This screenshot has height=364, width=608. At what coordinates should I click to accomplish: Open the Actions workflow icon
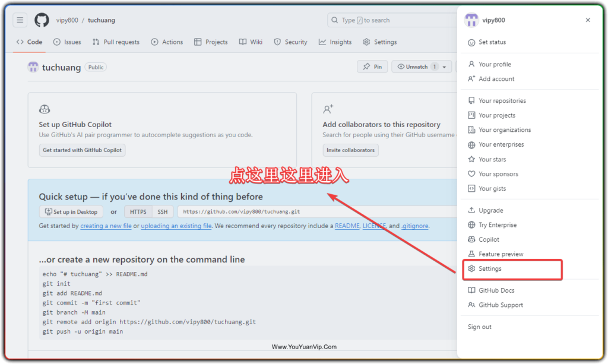coord(156,42)
